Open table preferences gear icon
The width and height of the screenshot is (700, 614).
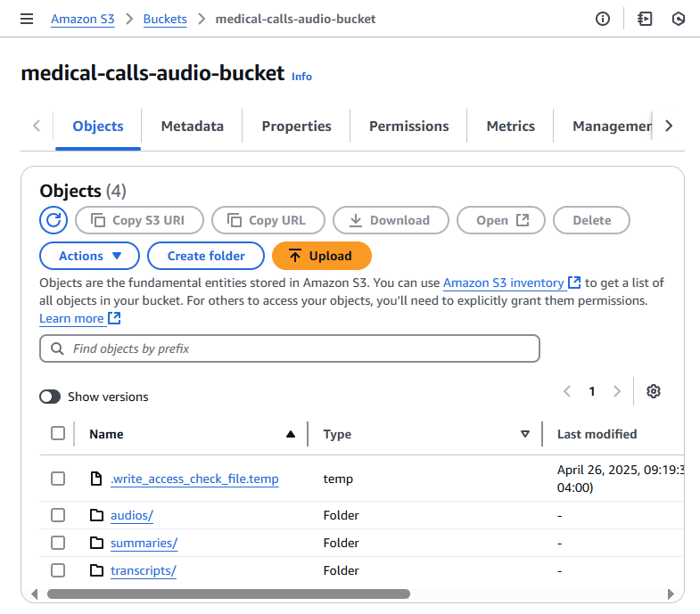coord(654,391)
